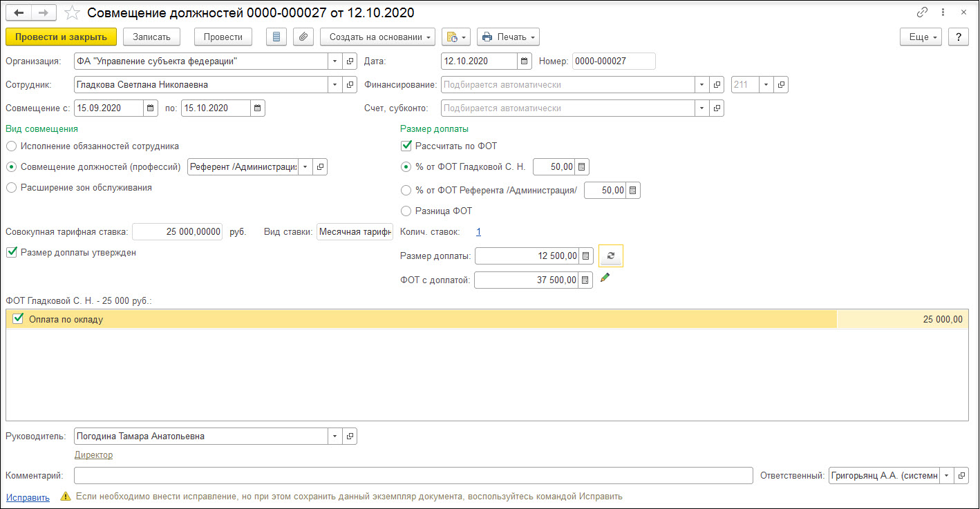Open calculator for % от ФОТ Референта

633,190
